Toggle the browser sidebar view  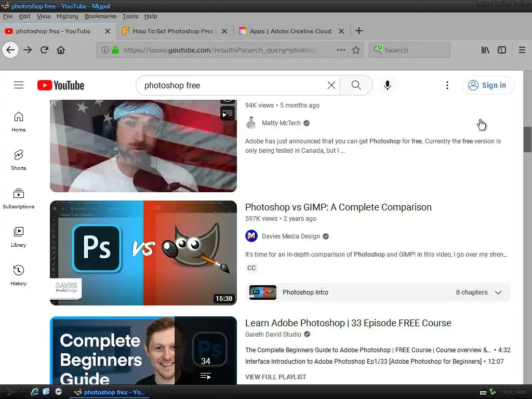pos(502,50)
